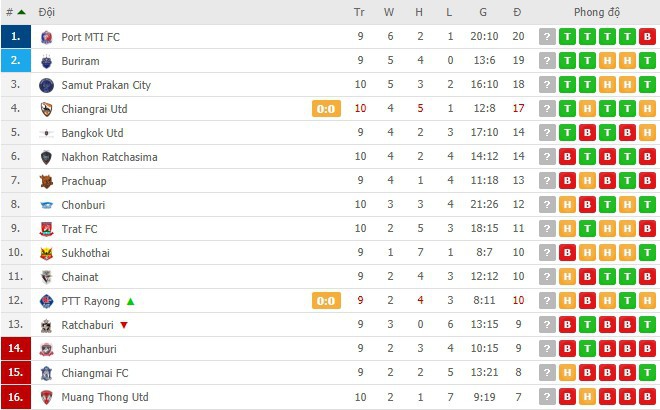Click the 0:0 live score badge for PTT Rayong
660x410 pixels.
[x=326, y=301]
